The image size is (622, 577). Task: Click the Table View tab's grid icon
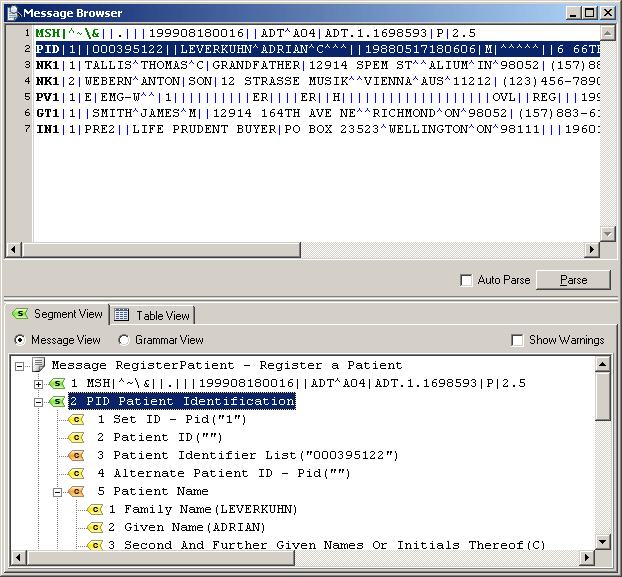[x=121, y=315]
